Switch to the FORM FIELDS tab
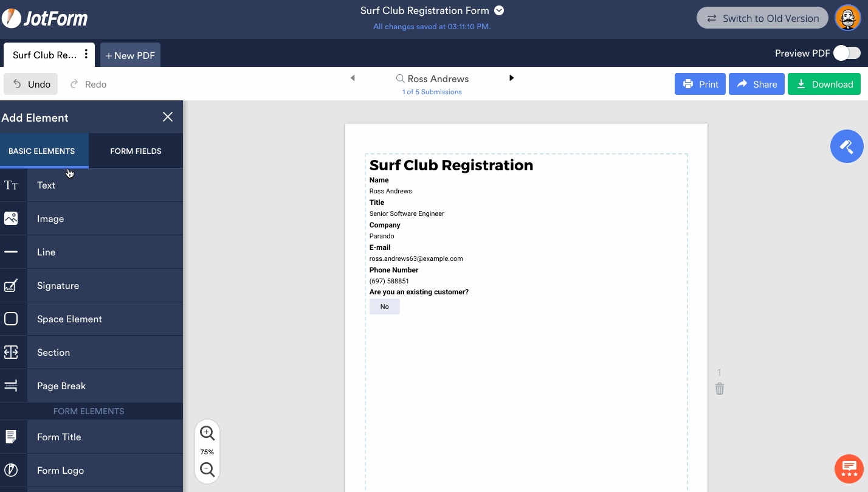The image size is (868, 492). (135, 150)
